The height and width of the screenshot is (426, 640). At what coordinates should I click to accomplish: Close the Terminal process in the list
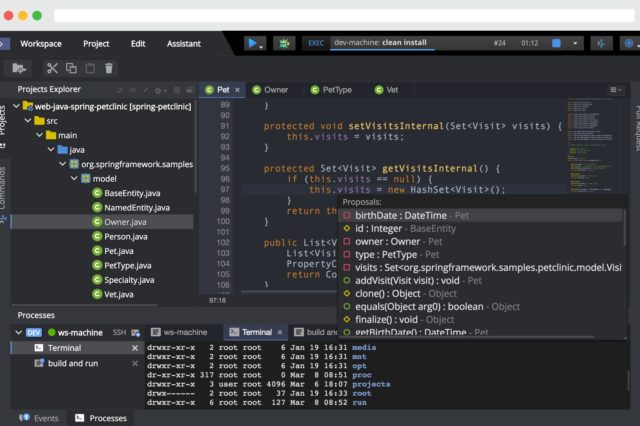click(135, 348)
